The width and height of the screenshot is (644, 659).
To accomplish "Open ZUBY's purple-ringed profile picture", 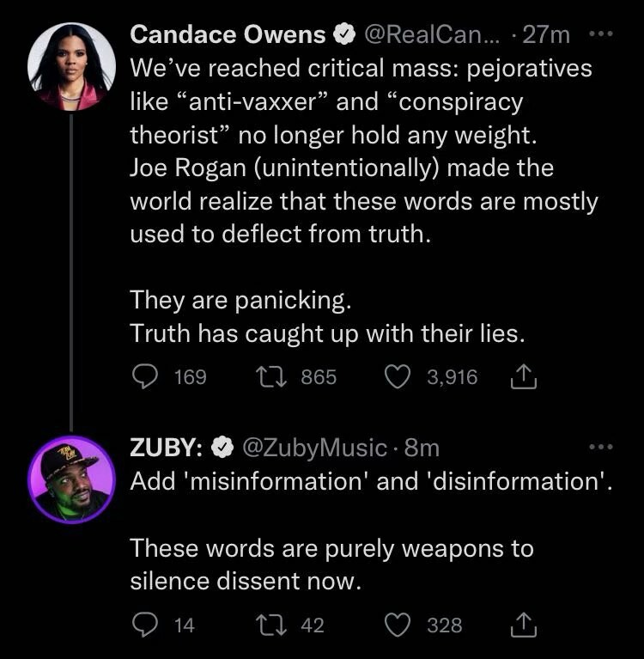I will (71, 479).
